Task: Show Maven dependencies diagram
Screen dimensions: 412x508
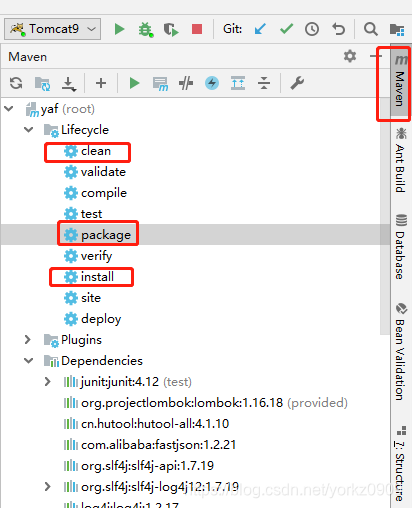Action: (238, 83)
